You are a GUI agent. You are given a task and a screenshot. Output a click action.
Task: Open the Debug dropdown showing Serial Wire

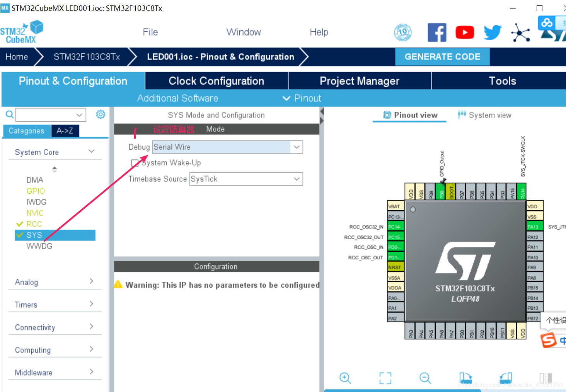pos(227,147)
